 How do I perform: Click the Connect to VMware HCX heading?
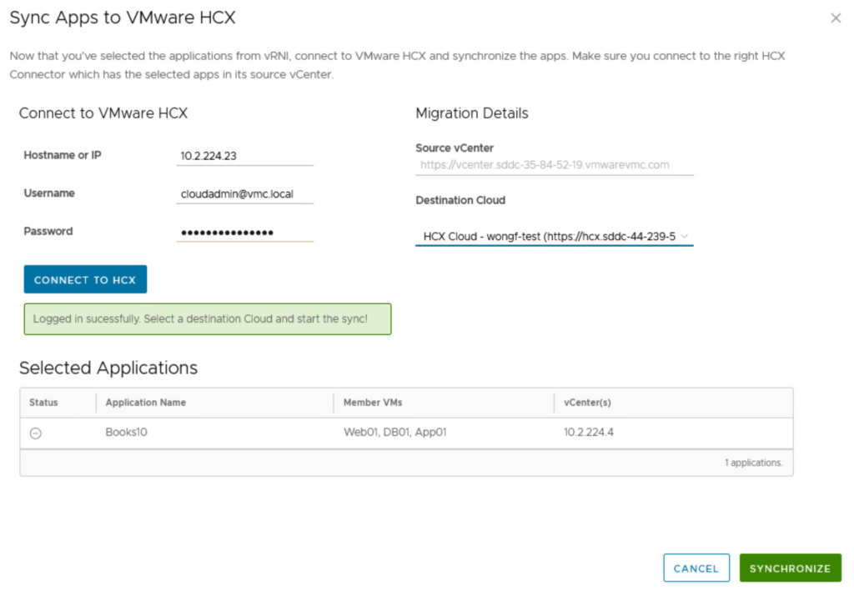103,113
